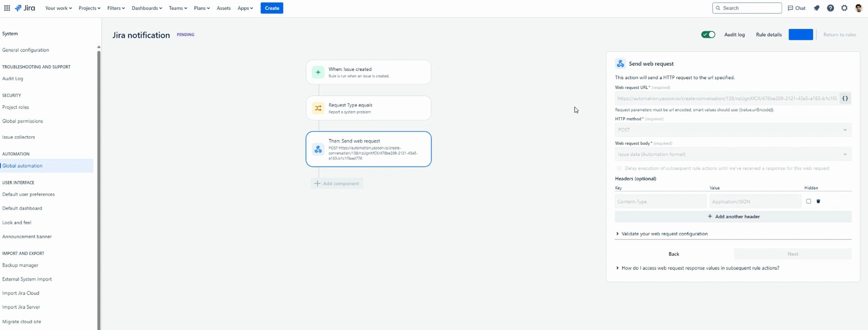Open the settings gear icon
Screen dimensions: 868x330
coord(844,8)
